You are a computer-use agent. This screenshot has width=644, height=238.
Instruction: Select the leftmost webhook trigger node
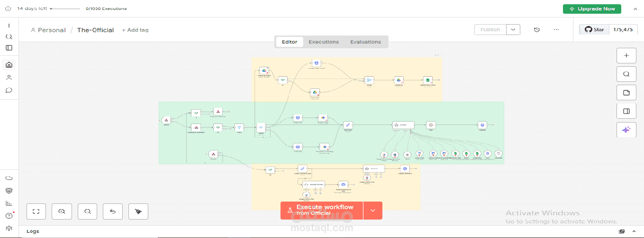pos(166,120)
